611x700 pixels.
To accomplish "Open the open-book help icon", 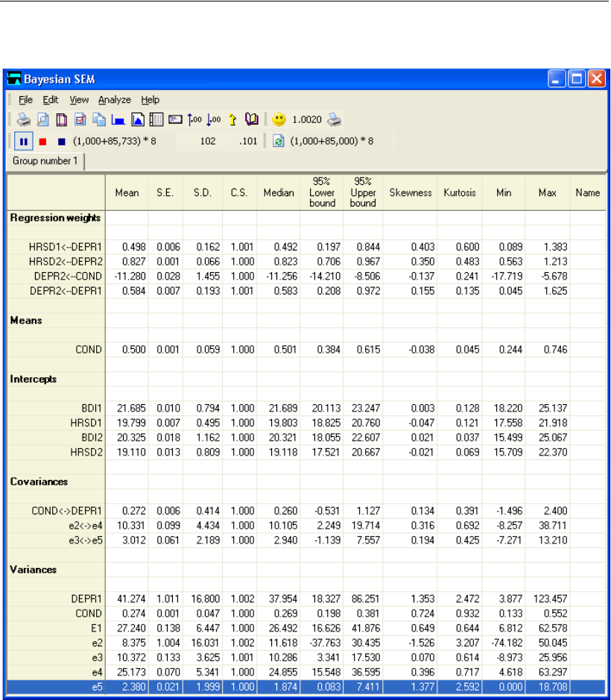I will click(251, 119).
